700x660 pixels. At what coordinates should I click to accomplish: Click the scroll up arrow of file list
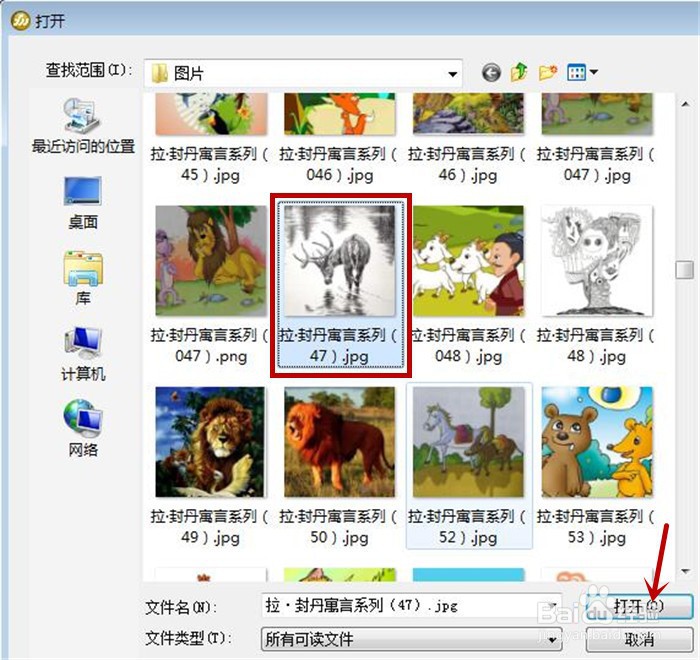pos(685,104)
